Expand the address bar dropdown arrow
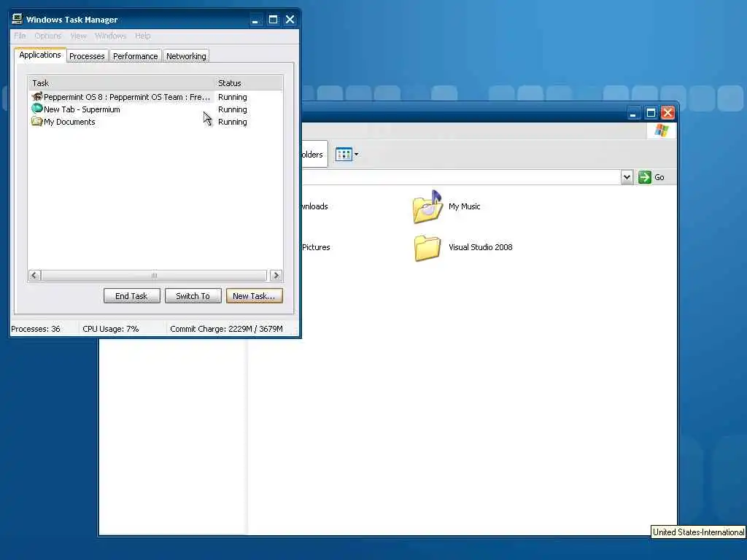 pyautogui.click(x=627, y=177)
